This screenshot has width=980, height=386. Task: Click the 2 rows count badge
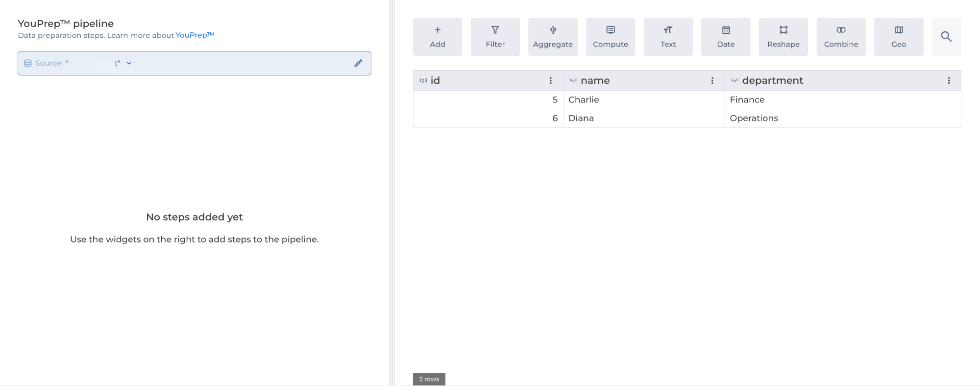[429, 379]
